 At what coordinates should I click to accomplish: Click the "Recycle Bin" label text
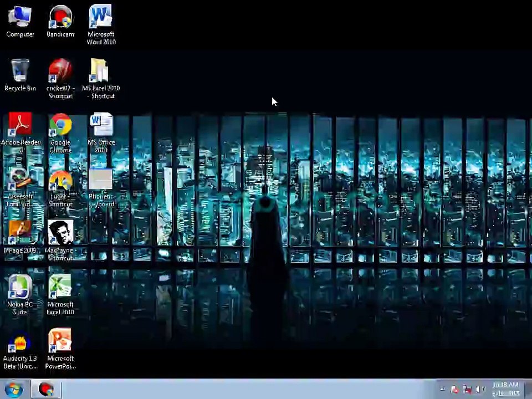point(20,88)
